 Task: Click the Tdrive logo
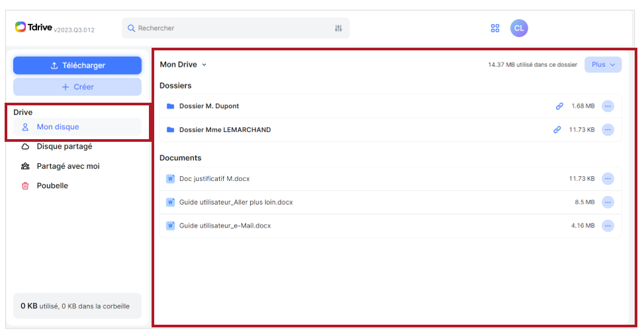(x=34, y=27)
